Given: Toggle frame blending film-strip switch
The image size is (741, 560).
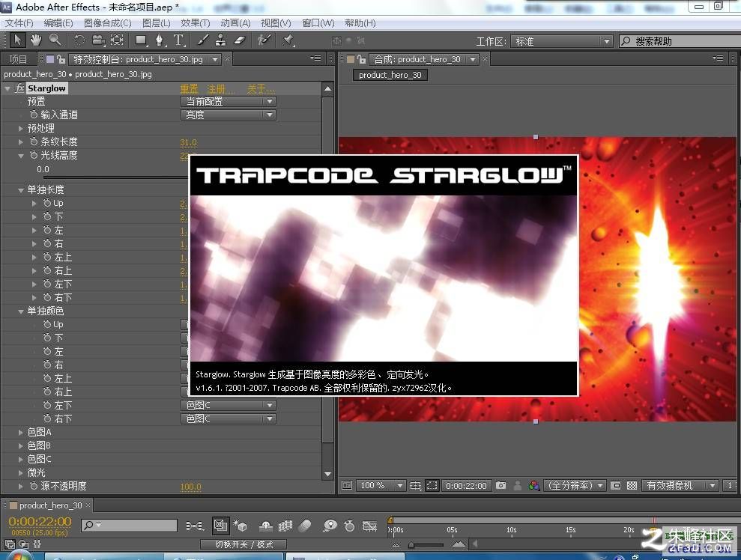Looking at the screenshot, I should (x=285, y=525).
